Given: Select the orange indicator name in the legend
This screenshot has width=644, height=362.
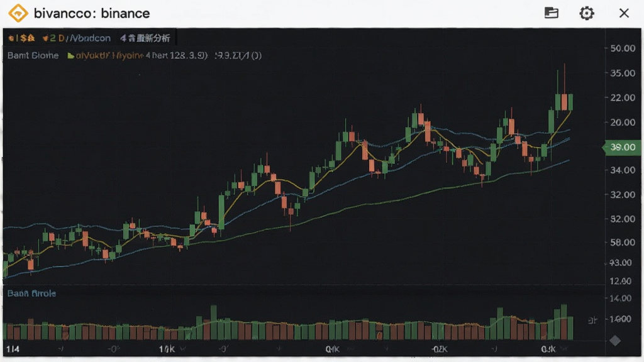Looking at the screenshot, I should 109,55.
